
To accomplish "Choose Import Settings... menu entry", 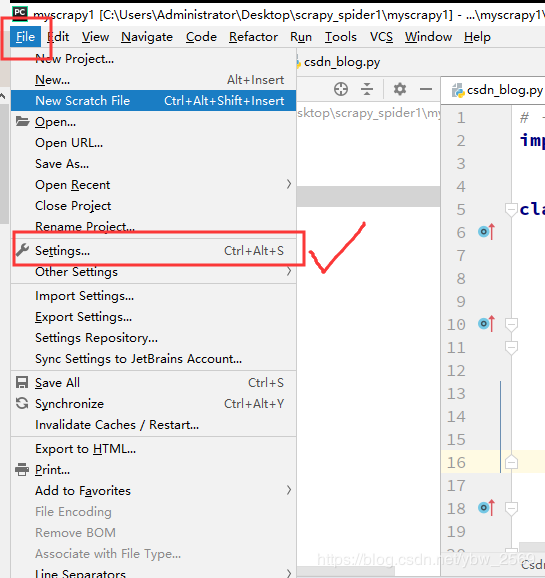I will tap(153, 296).
